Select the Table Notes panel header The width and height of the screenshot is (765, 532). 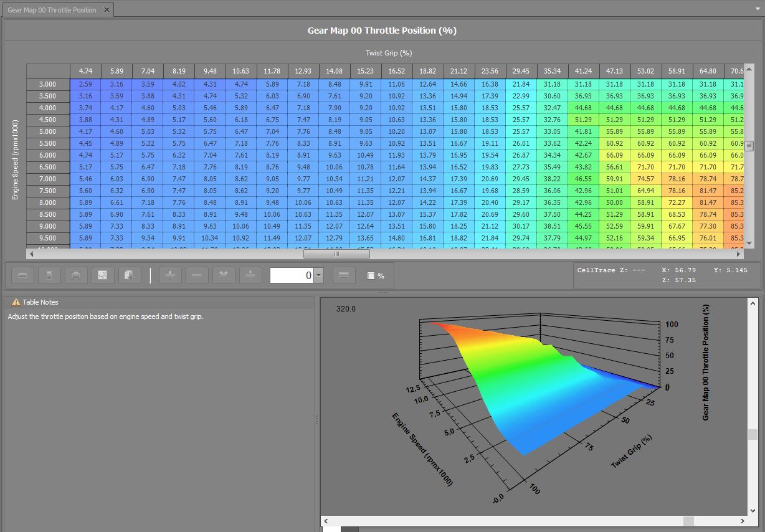click(x=40, y=302)
